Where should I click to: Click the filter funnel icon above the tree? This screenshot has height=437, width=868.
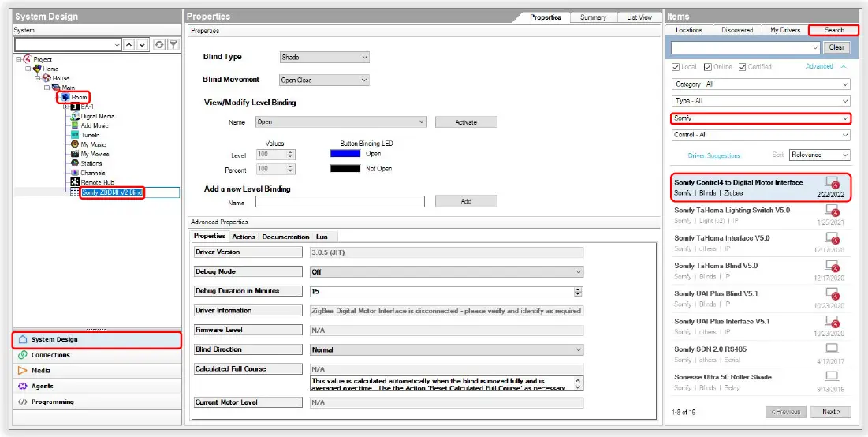pos(173,45)
